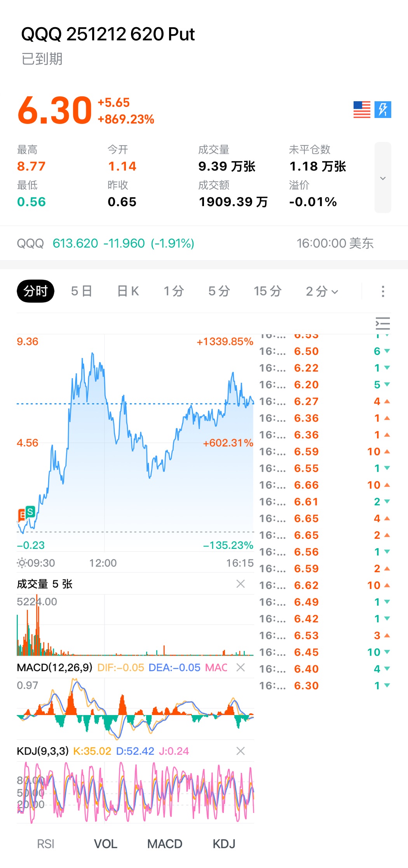Toggle the KDJ indicator at bottom
This screenshot has height=868, width=408.
pos(224,844)
